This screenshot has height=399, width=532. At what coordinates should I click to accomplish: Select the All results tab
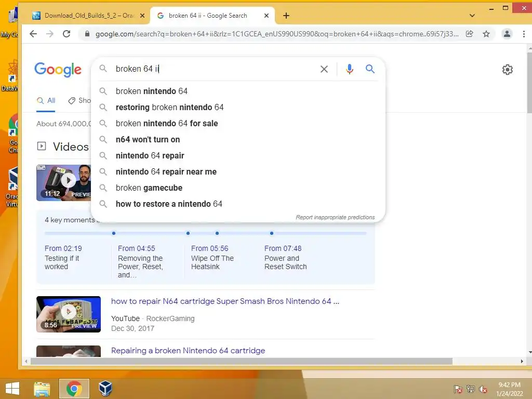[x=46, y=100]
